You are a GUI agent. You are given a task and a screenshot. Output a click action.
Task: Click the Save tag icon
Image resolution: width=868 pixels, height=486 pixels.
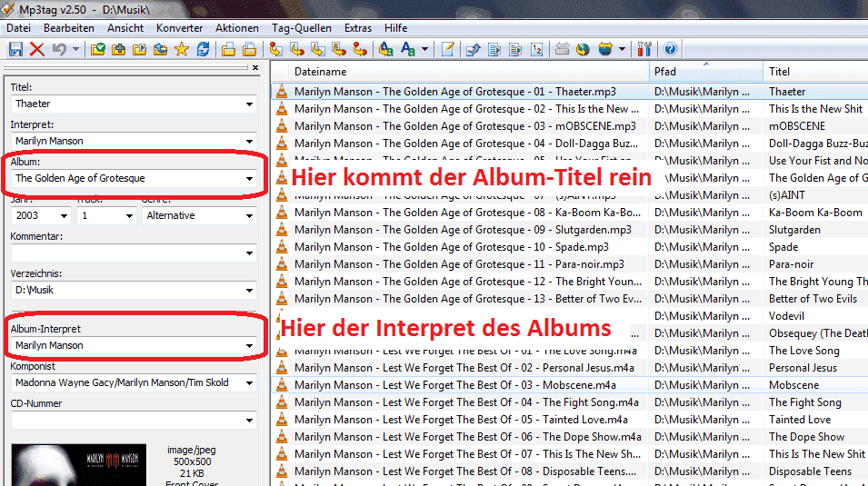[15, 49]
